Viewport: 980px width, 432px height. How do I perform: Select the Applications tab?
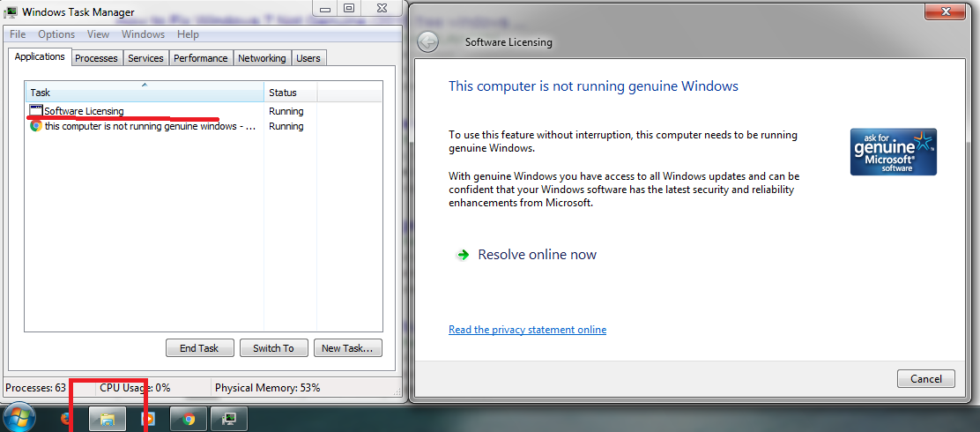(x=40, y=56)
